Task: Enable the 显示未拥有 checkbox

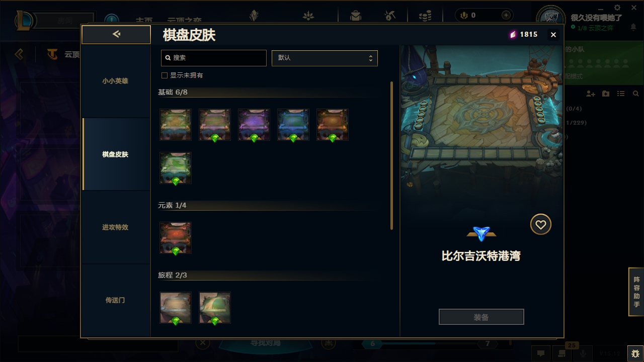Action: 164,75
